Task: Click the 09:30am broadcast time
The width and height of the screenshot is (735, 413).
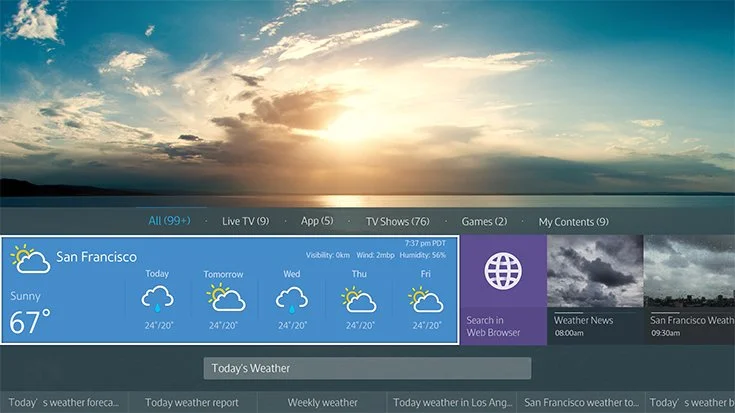Action: (x=665, y=333)
